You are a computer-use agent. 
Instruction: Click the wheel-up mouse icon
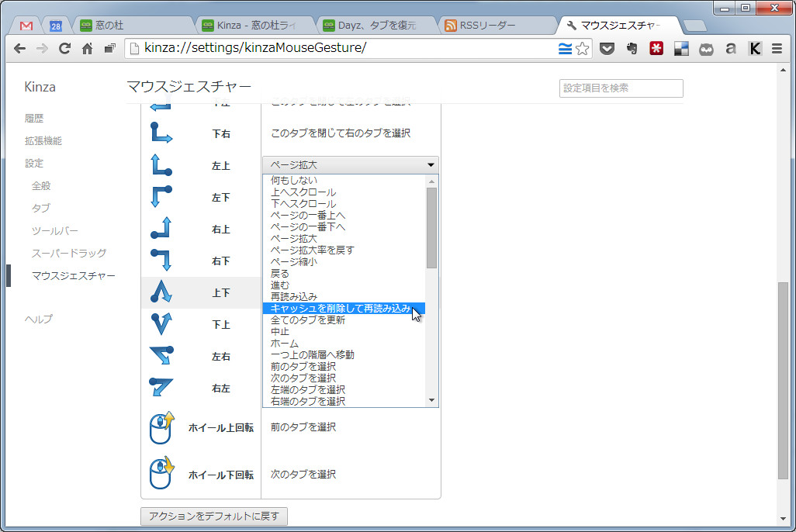click(x=161, y=427)
